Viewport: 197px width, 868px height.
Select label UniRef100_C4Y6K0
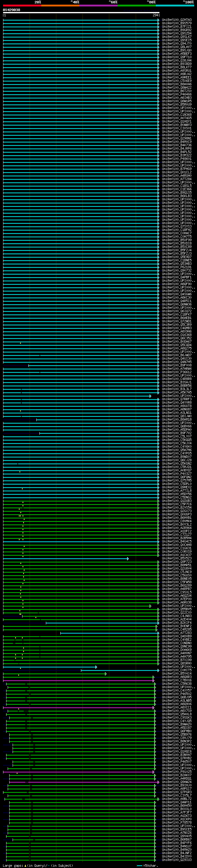point(177,447)
